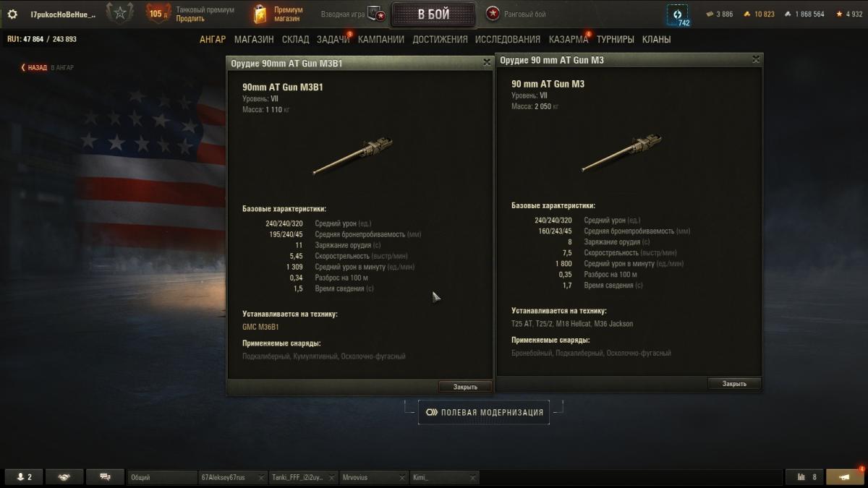Click the blue 742 reserve stock icon
868x488 pixels.
(678, 14)
